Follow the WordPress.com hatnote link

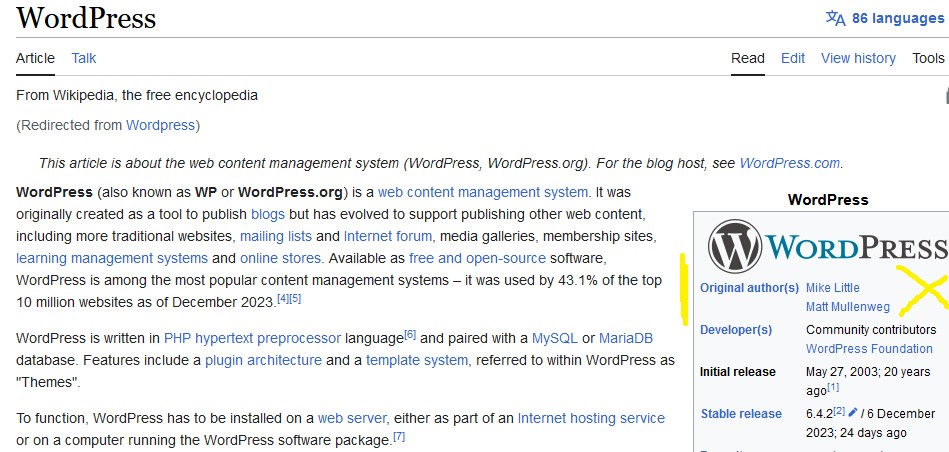coord(789,163)
